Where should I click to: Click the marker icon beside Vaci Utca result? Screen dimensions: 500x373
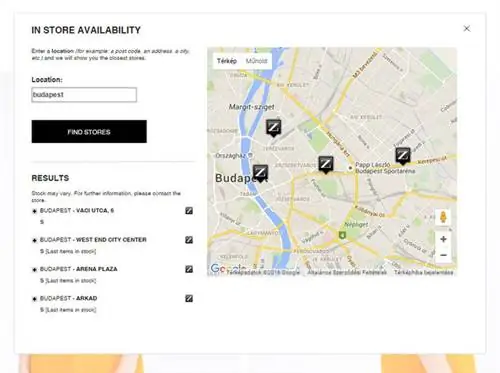tap(189, 211)
